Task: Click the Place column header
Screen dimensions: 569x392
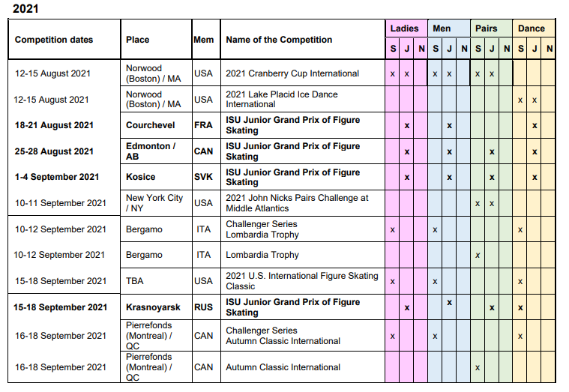Action: click(x=137, y=40)
